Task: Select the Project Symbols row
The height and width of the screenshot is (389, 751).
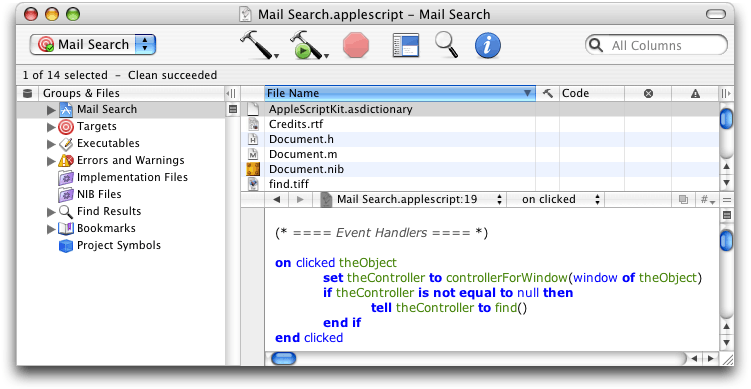Action: click(x=121, y=246)
